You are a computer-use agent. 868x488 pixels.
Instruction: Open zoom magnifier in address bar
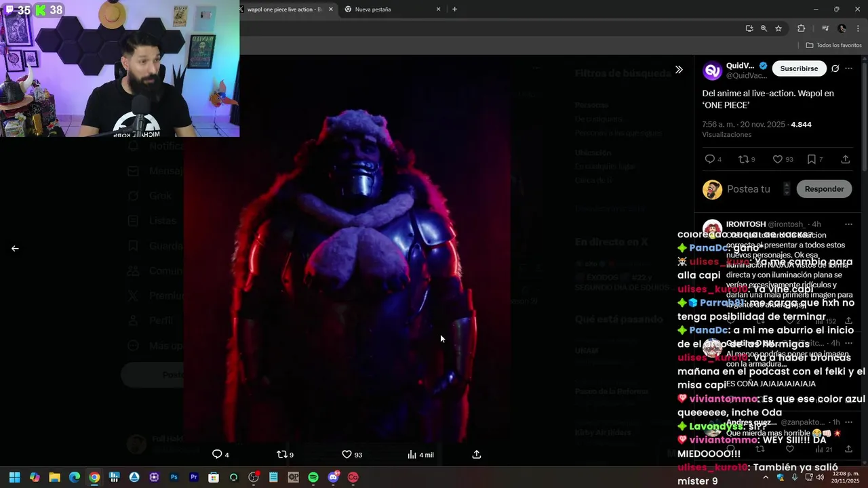click(x=764, y=28)
